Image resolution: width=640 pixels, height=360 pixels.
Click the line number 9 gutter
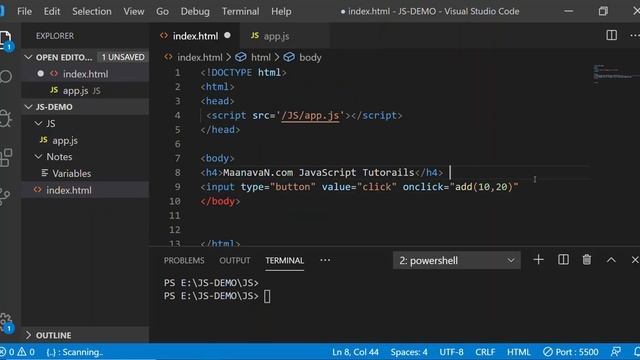177,187
